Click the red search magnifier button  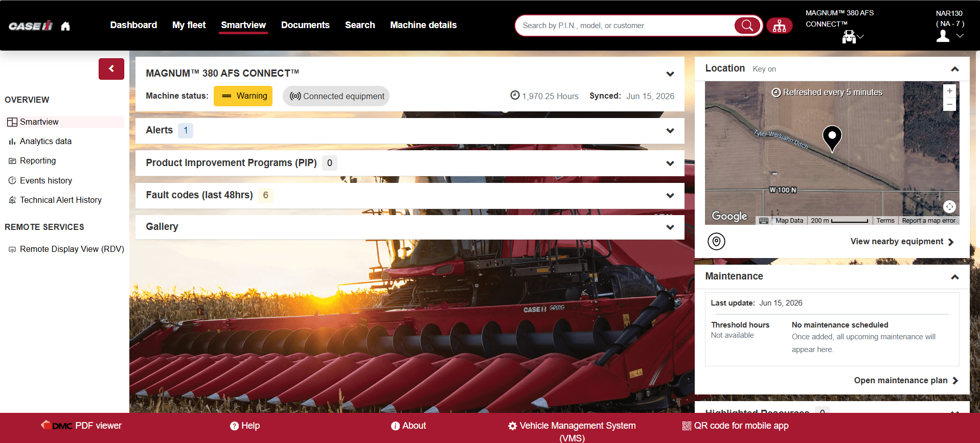(x=747, y=26)
